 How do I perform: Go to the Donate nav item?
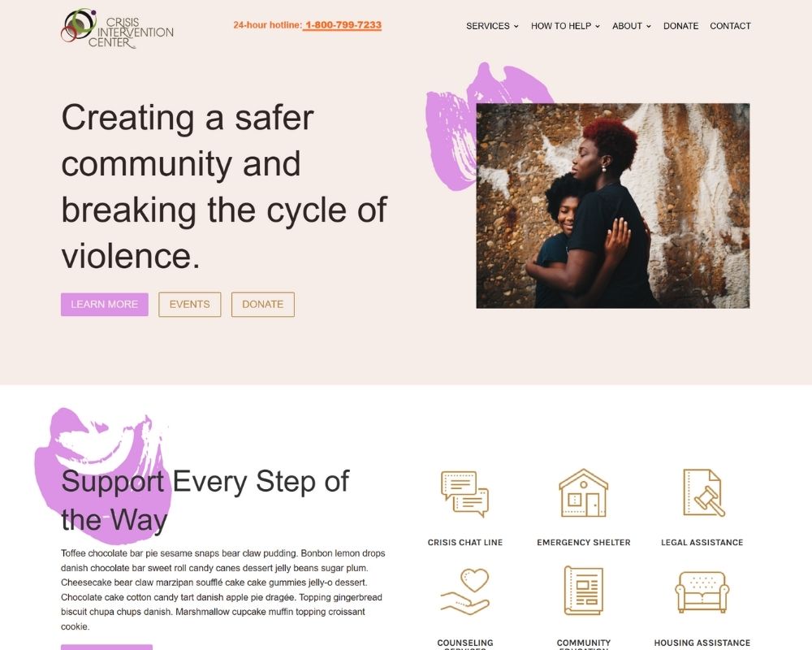point(680,26)
